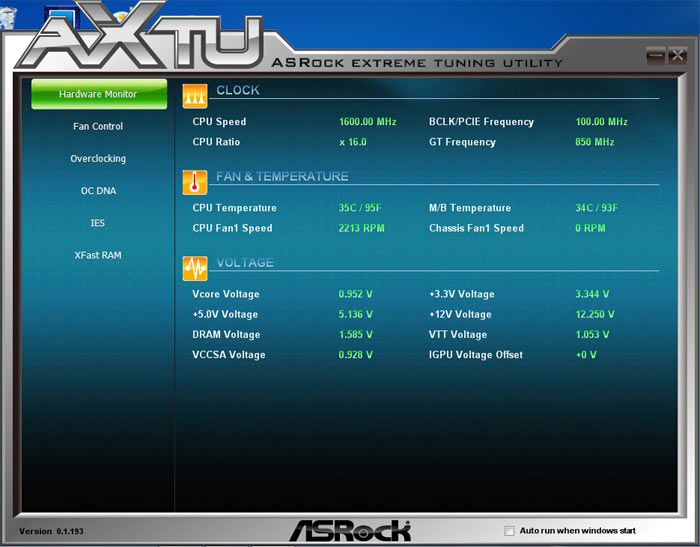Click the Voltage waveform icon
Viewport: 700px width, 547px height.
[194, 267]
